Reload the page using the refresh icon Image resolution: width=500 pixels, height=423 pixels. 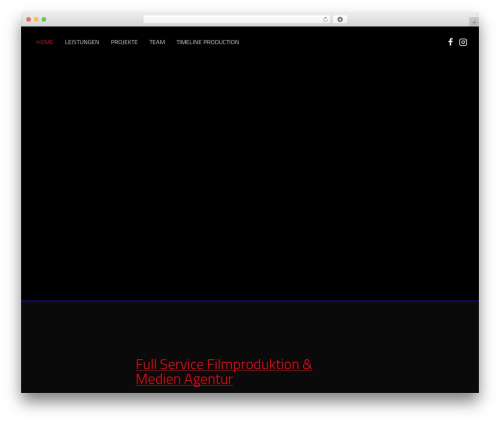pyautogui.click(x=325, y=19)
